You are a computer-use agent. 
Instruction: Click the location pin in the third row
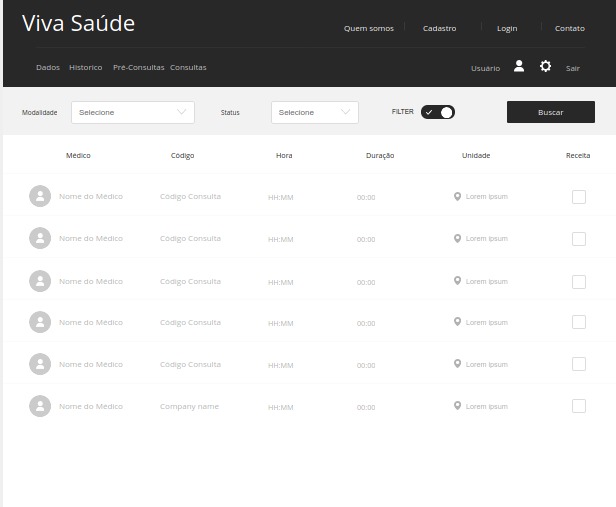(x=457, y=281)
